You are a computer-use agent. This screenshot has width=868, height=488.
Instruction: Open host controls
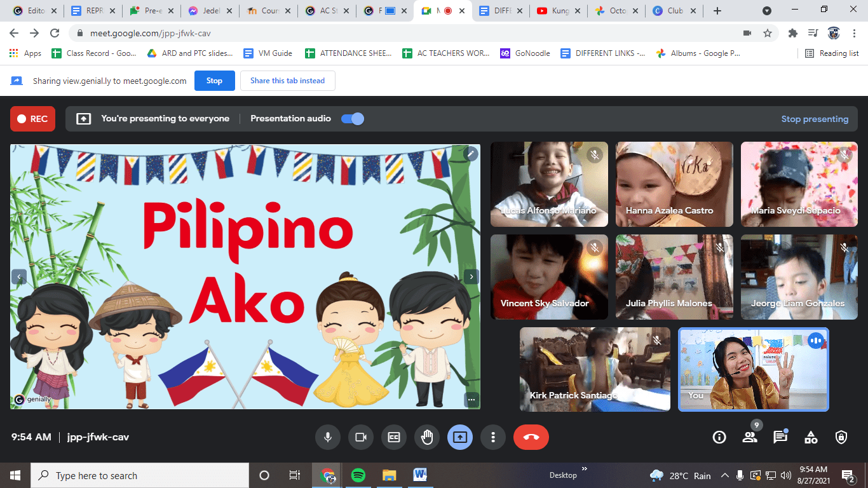point(841,437)
